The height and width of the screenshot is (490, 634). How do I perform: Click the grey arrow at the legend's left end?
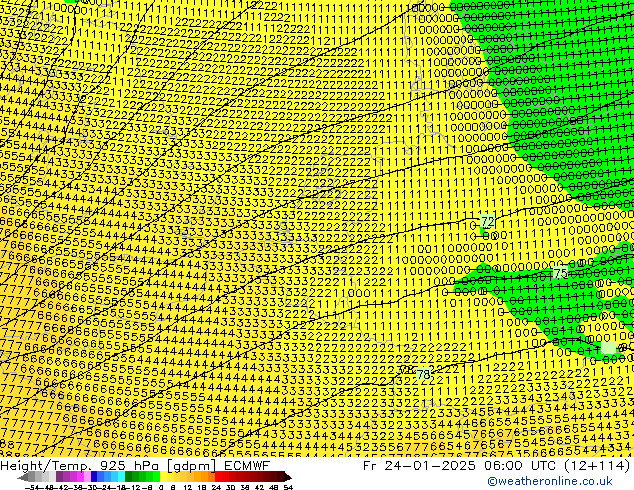pos(21,477)
